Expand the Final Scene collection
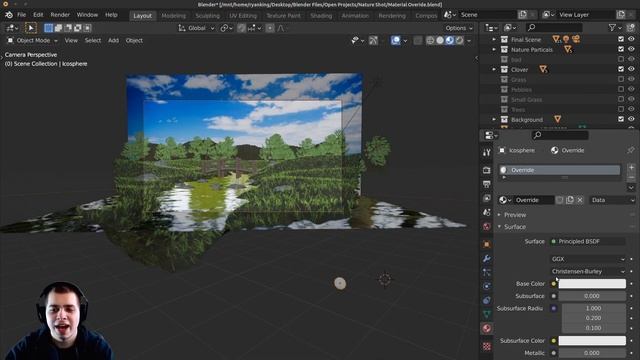 (494, 40)
